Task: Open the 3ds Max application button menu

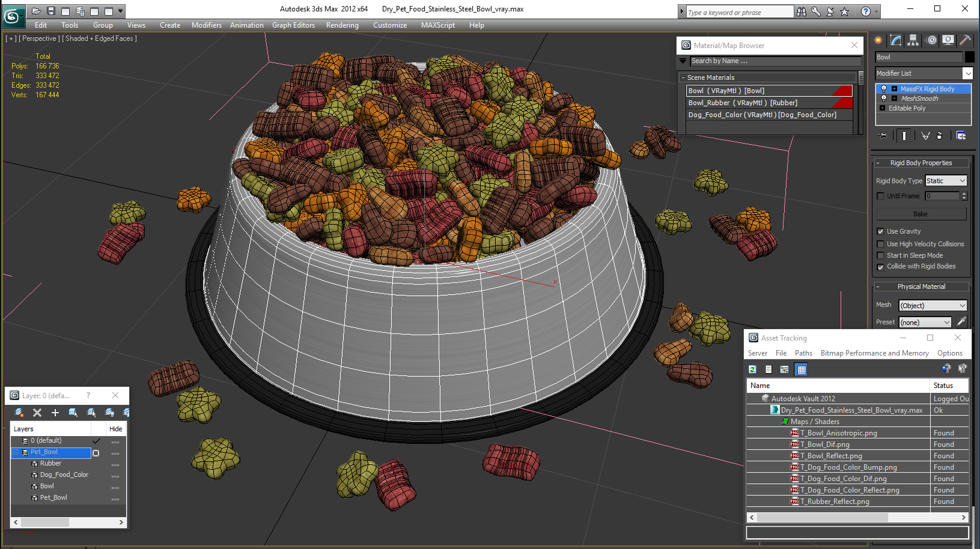Action: tap(13, 16)
